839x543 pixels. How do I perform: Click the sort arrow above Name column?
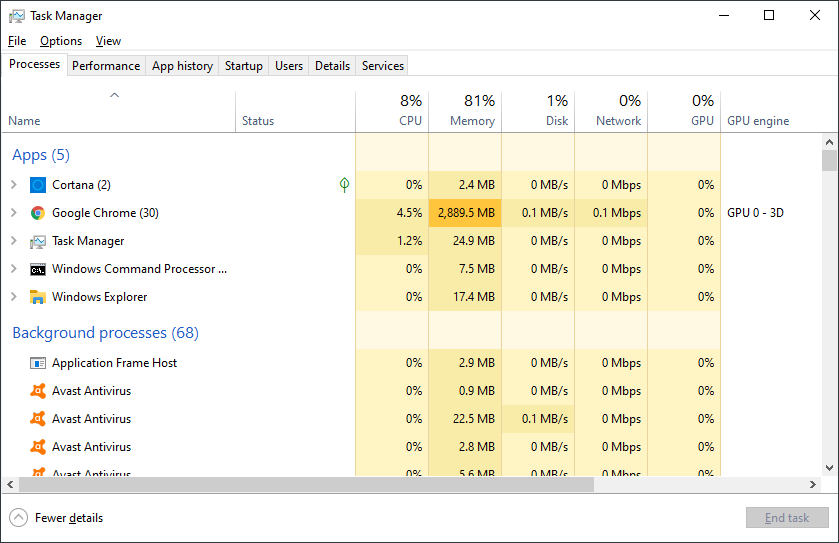(x=115, y=95)
